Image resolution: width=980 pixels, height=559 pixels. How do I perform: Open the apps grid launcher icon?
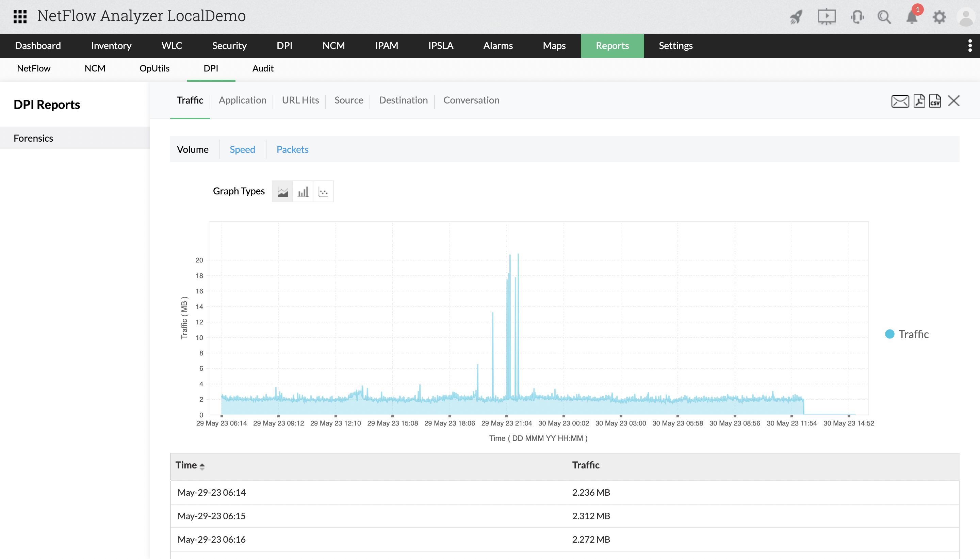(x=20, y=16)
